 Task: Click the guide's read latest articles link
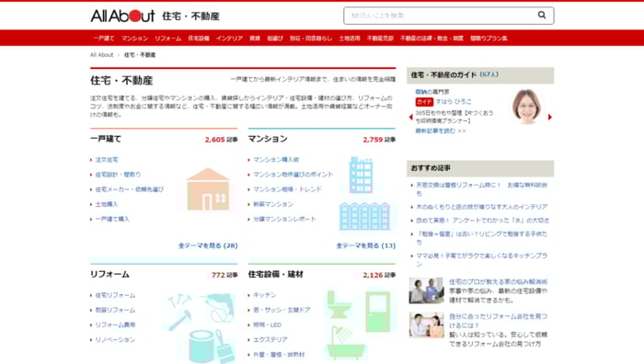coord(441,131)
